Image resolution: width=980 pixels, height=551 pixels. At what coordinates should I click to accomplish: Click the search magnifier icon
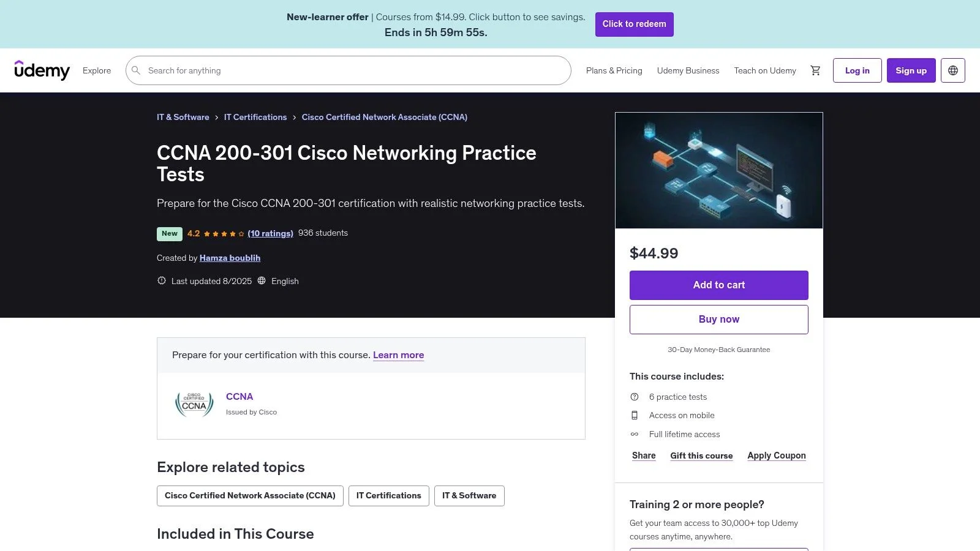(136, 70)
